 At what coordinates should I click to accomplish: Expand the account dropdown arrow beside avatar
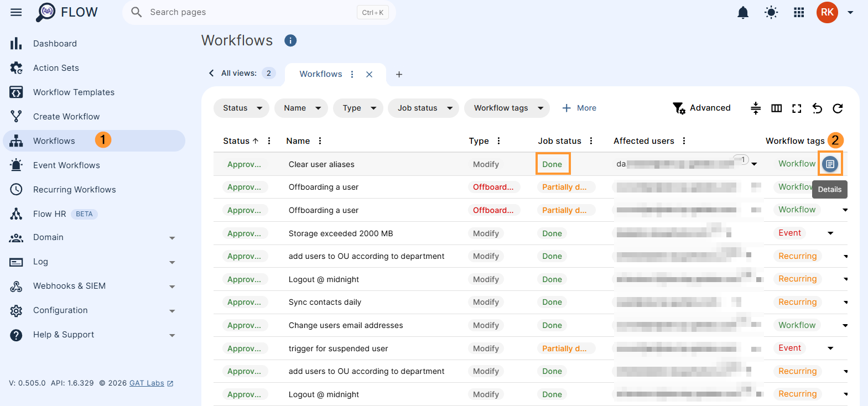click(850, 12)
